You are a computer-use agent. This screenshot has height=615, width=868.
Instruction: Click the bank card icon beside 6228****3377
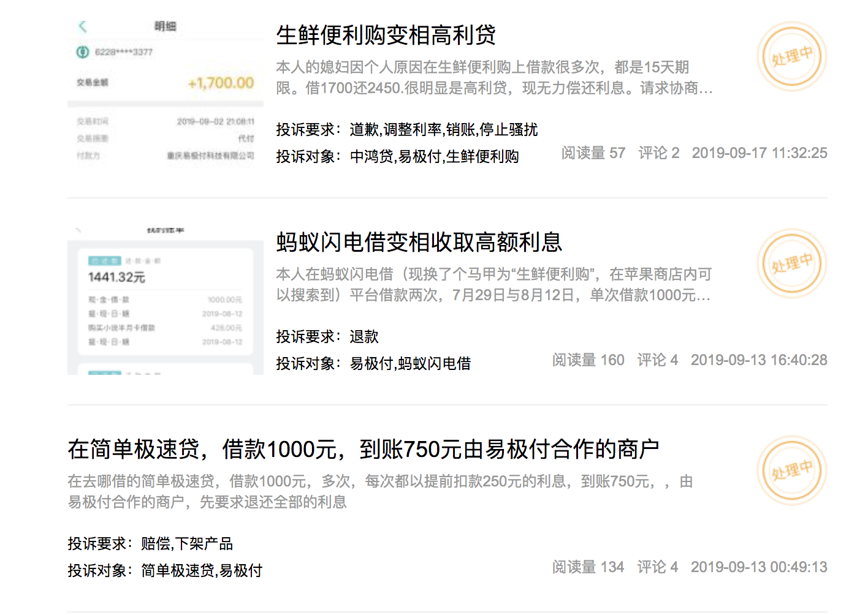click(x=83, y=52)
